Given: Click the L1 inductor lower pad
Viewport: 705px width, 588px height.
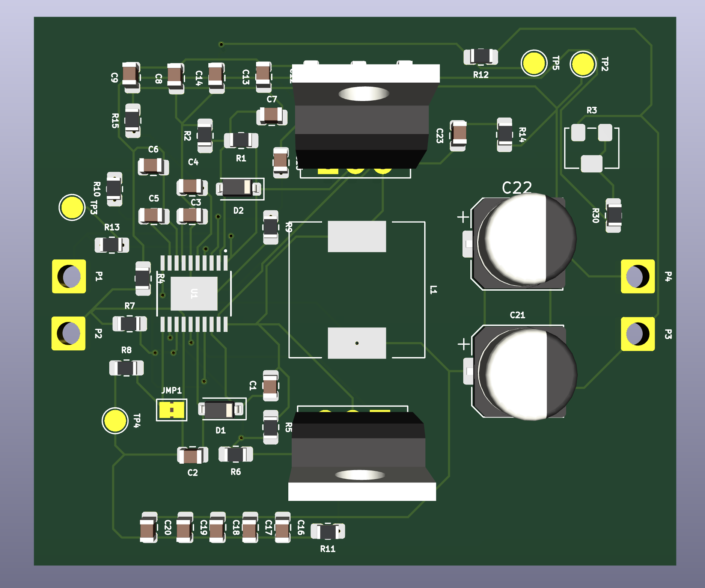Looking at the screenshot, I should point(357,343).
